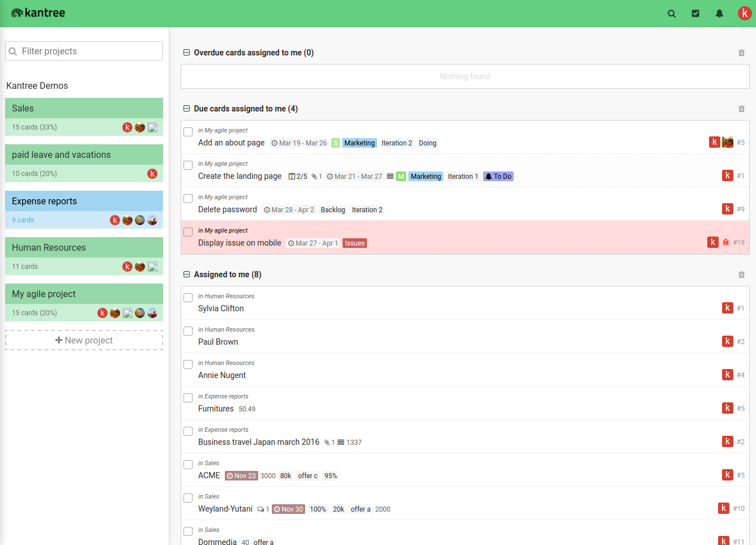Click the k avatar on Sales project tile
Screen dimensions: 756x545
pos(127,127)
